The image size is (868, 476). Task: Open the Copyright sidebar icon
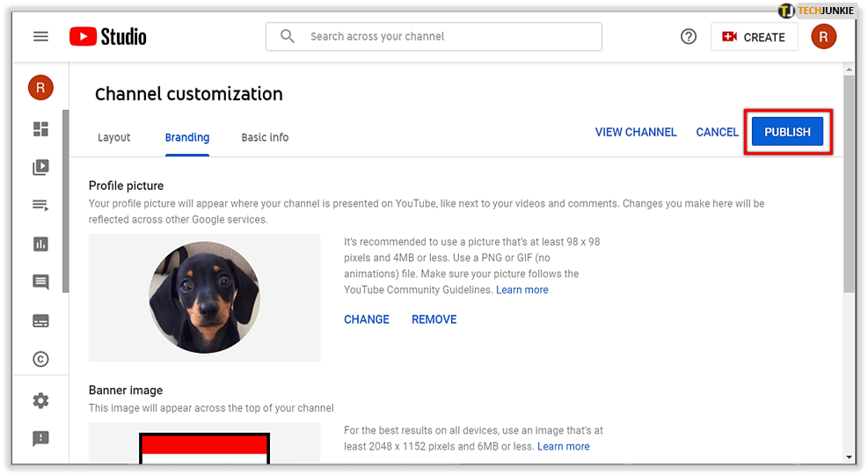point(40,359)
